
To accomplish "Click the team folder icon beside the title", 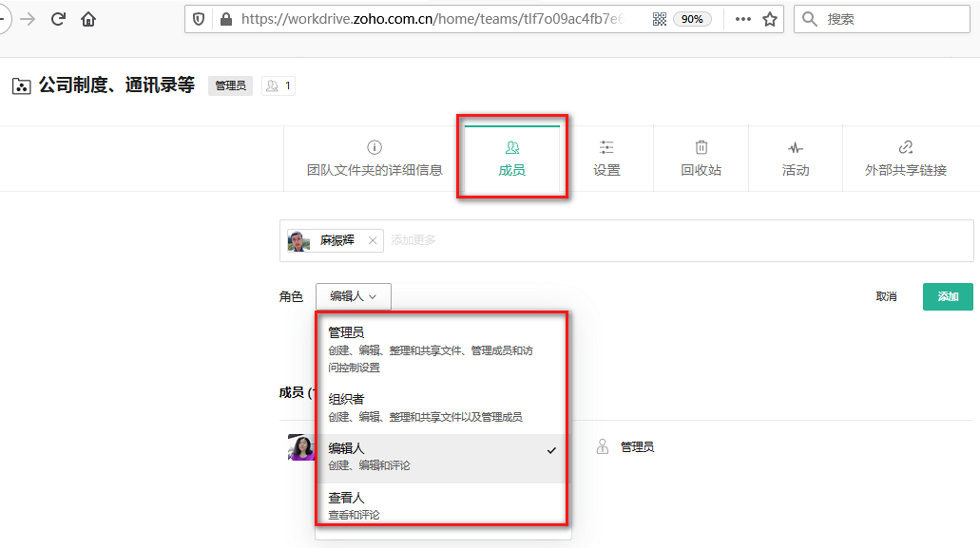I will [x=21, y=85].
